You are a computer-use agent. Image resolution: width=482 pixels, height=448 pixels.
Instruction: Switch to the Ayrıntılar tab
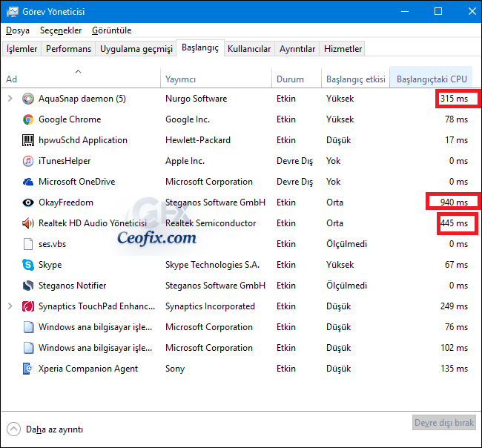(x=297, y=49)
